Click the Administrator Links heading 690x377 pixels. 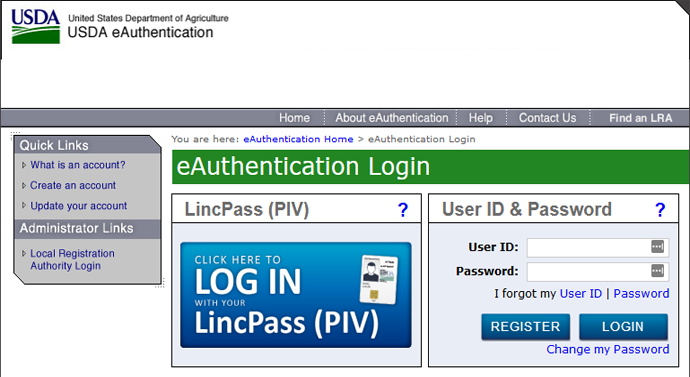[x=76, y=228]
